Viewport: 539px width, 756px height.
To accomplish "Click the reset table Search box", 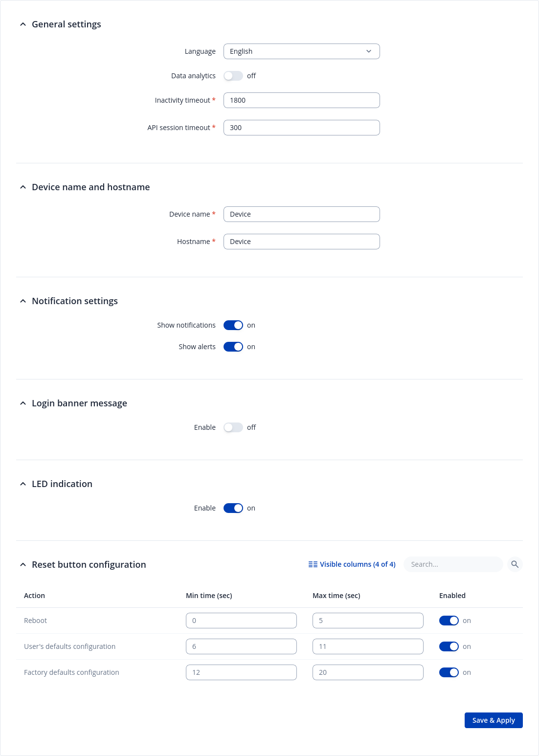I will (x=453, y=564).
